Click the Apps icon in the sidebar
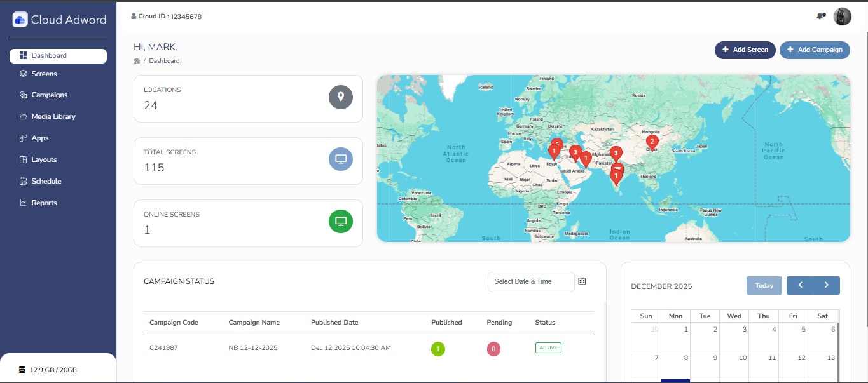Viewport: 868px width, 383px height. point(22,138)
